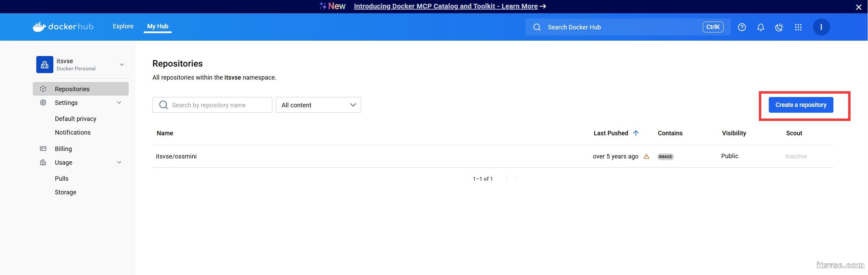Click the Visibility column header

click(734, 133)
